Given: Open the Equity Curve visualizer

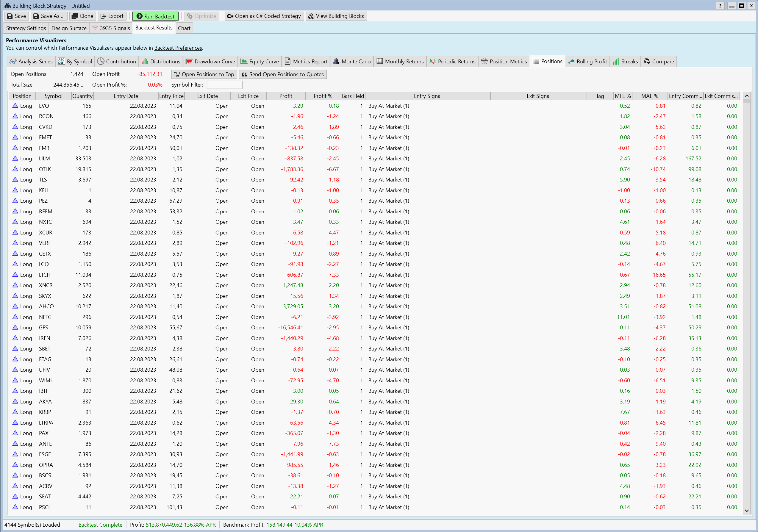Looking at the screenshot, I should coord(260,61).
